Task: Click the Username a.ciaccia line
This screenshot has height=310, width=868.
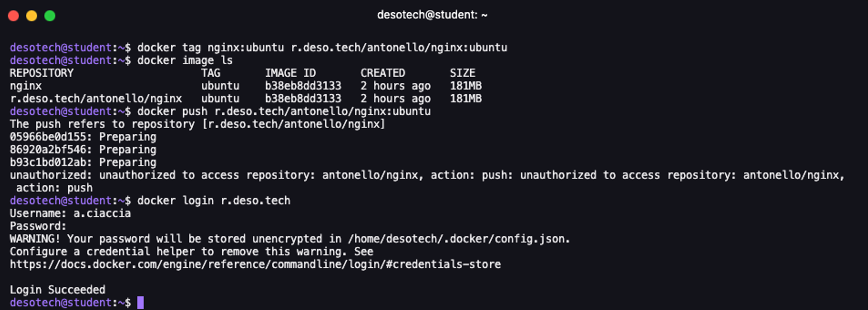Action: click(70, 213)
